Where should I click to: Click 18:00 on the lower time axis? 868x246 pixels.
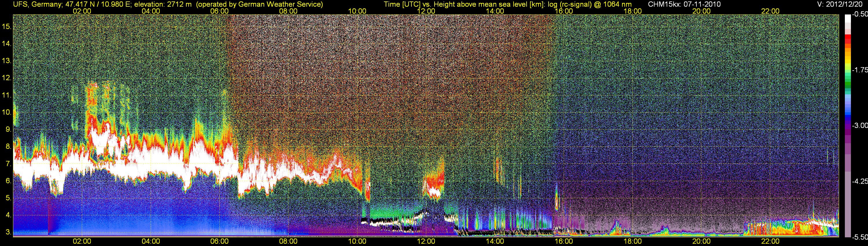click(632, 241)
